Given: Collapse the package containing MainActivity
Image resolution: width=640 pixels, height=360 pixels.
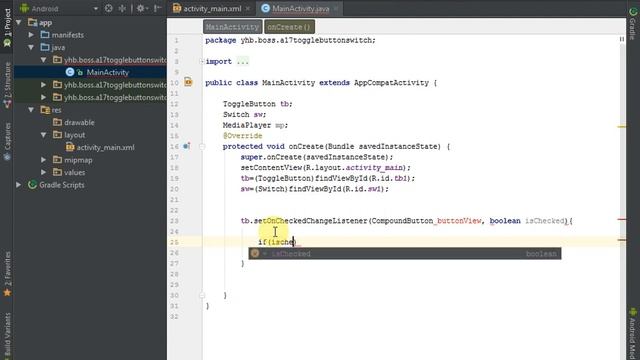Looking at the screenshot, I should tap(44, 60).
